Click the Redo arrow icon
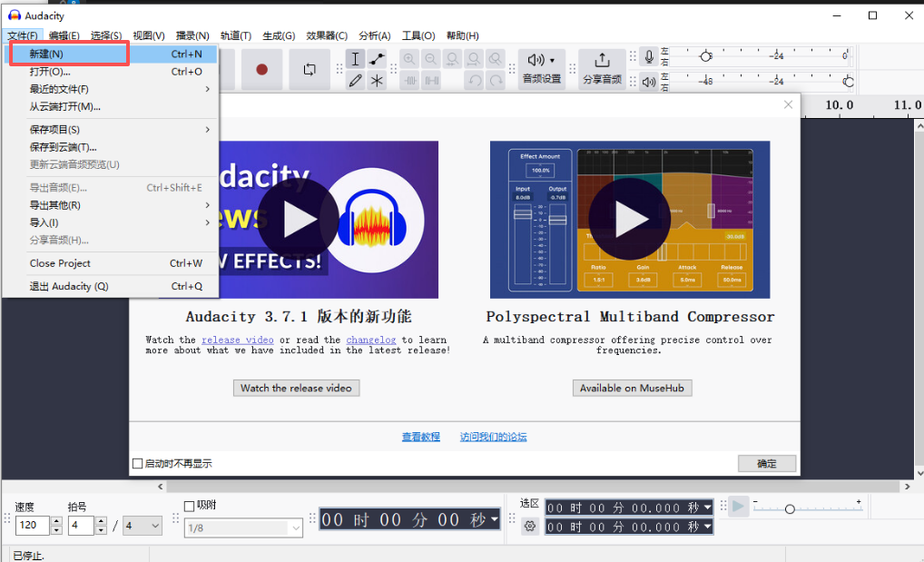Screen dimensions: 924x562 pyautogui.click(x=496, y=80)
